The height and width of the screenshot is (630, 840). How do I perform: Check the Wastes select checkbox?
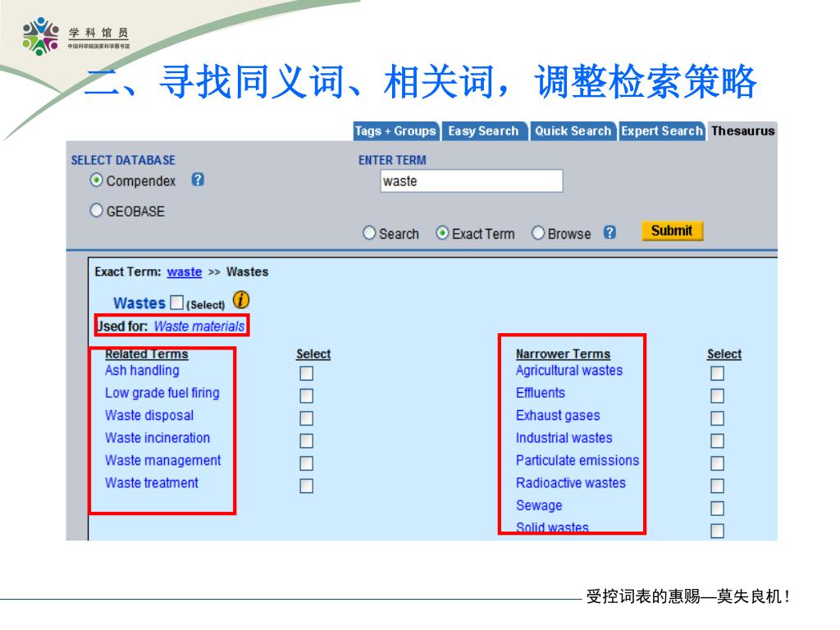tap(177, 303)
